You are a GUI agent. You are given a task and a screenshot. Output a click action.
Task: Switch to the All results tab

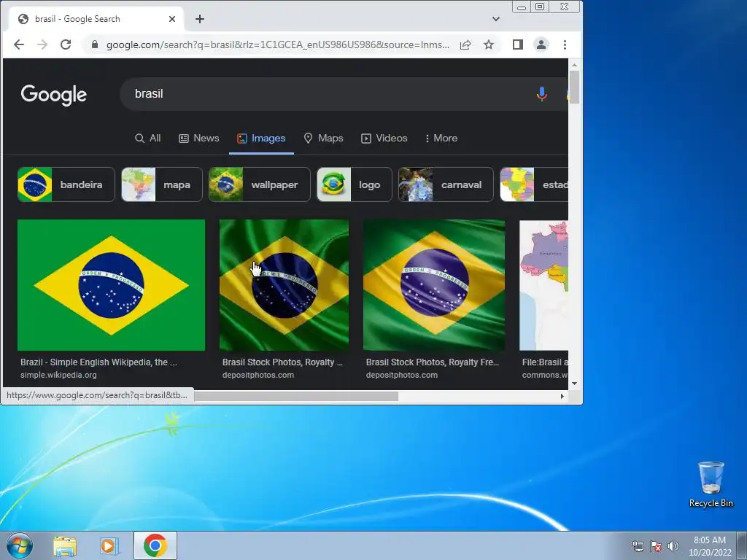147,138
